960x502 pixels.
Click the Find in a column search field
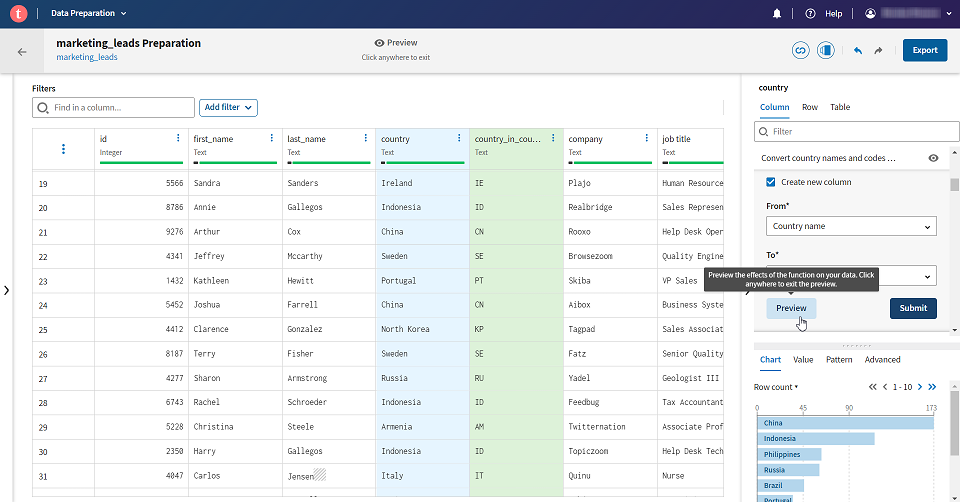pyautogui.click(x=114, y=107)
